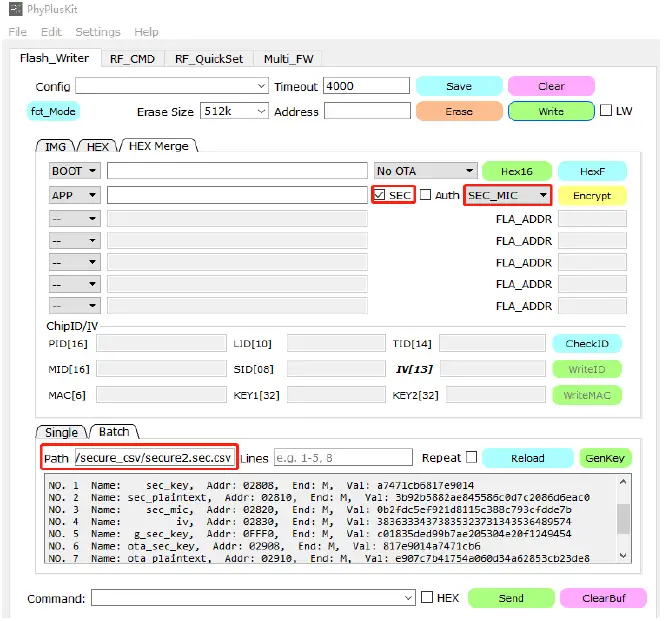Screen dimensions: 666x621
Task: Click the Path field with secure2.sec.csv
Action: click(x=155, y=457)
